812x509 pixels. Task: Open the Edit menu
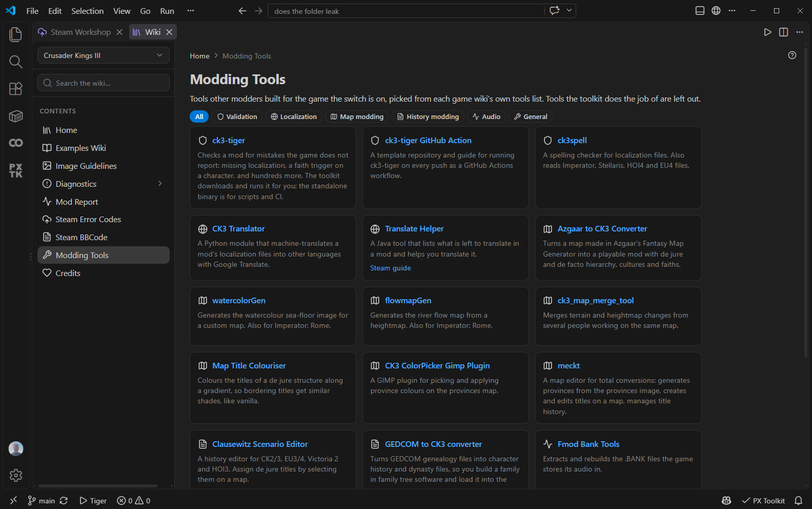pos(55,11)
